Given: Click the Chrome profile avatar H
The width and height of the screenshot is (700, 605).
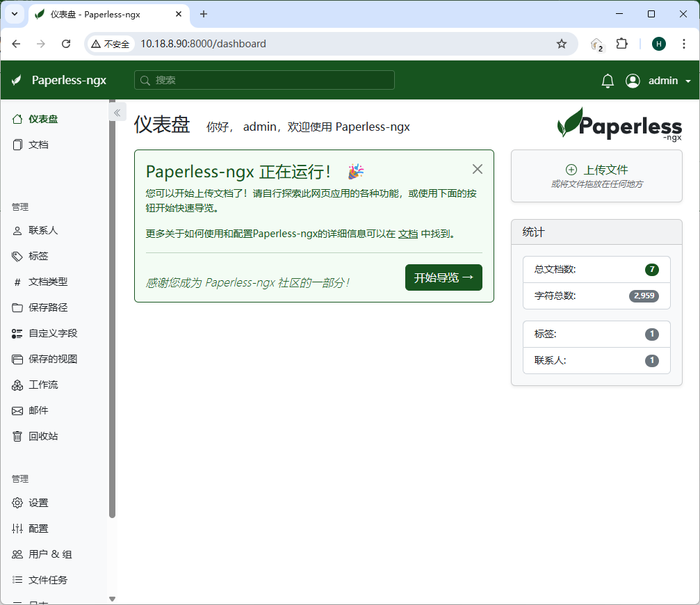Looking at the screenshot, I should click(x=659, y=44).
